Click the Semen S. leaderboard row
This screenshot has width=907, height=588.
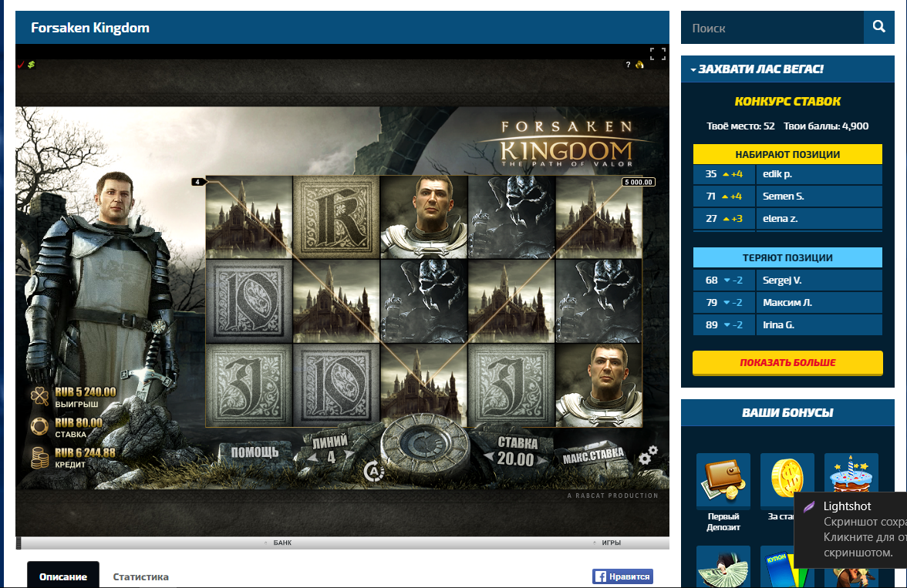[x=787, y=197]
